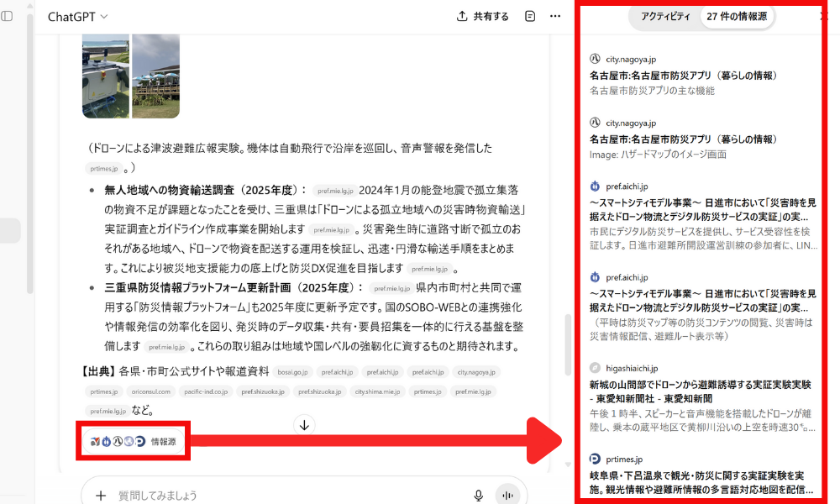The height and width of the screenshot is (504, 840).
Task: Open the city.nagoya.jp chip in 出典 row
Action: tap(476, 372)
